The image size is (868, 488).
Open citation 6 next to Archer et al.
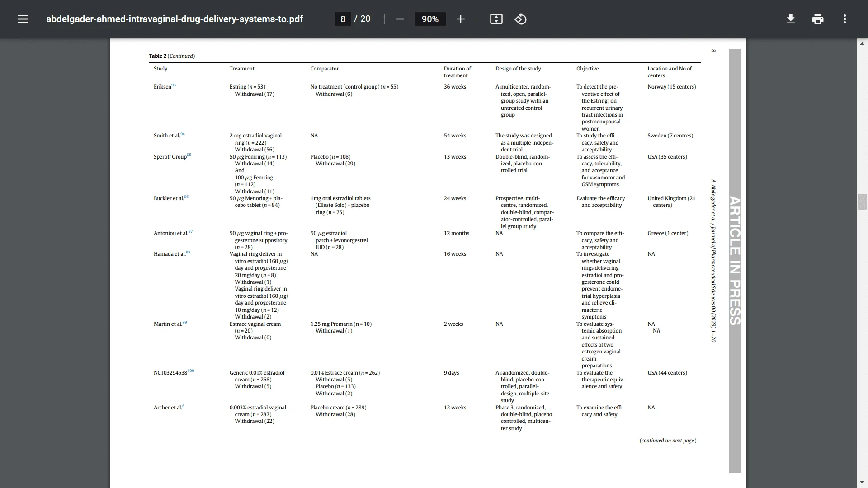pyautogui.click(x=183, y=406)
